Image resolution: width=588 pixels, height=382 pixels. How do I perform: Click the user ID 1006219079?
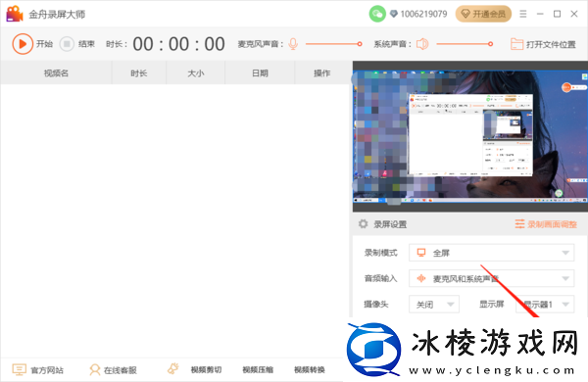(x=423, y=14)
